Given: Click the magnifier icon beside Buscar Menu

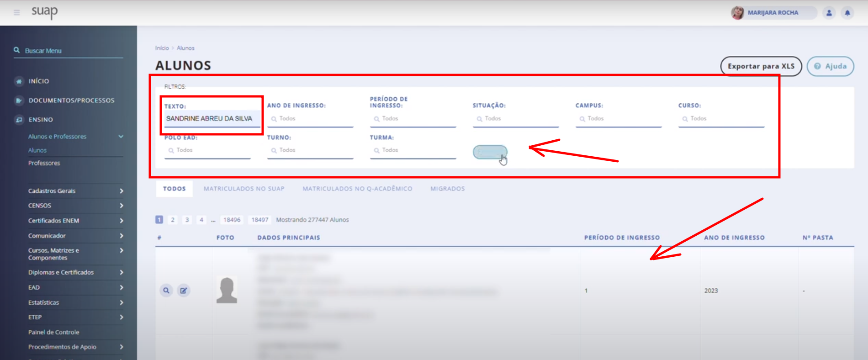Looking at the screenshot, I should pyautogui.click(x=17, y=50).
